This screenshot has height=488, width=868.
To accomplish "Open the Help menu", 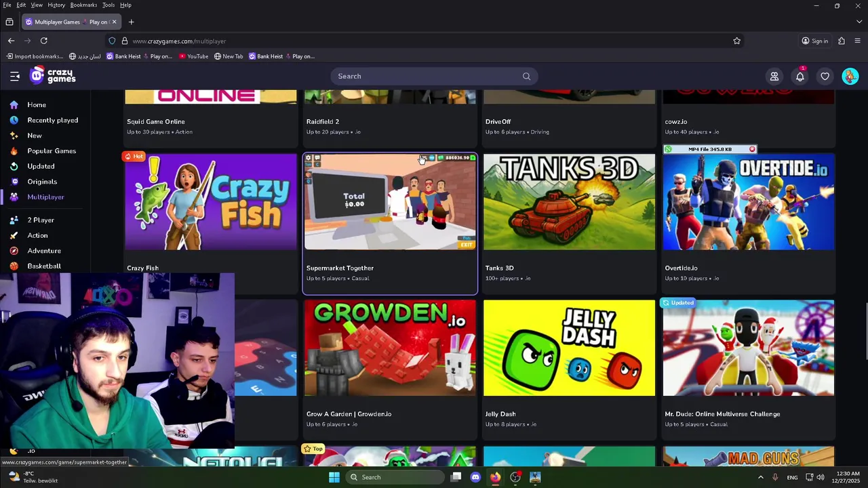I will [x=125, y=5].
